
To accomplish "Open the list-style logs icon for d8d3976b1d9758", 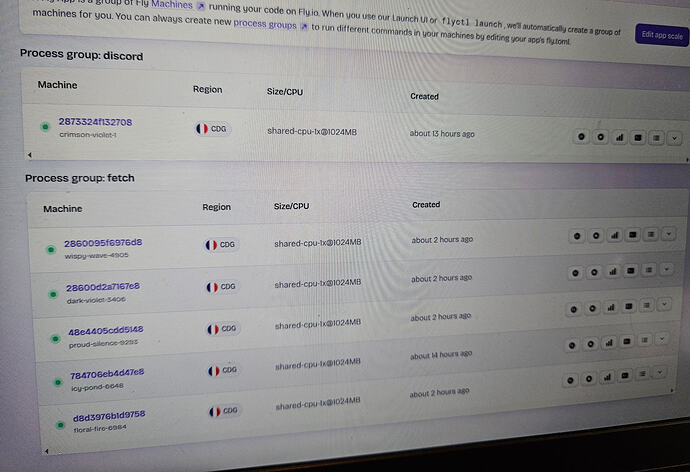I will 642,374.
